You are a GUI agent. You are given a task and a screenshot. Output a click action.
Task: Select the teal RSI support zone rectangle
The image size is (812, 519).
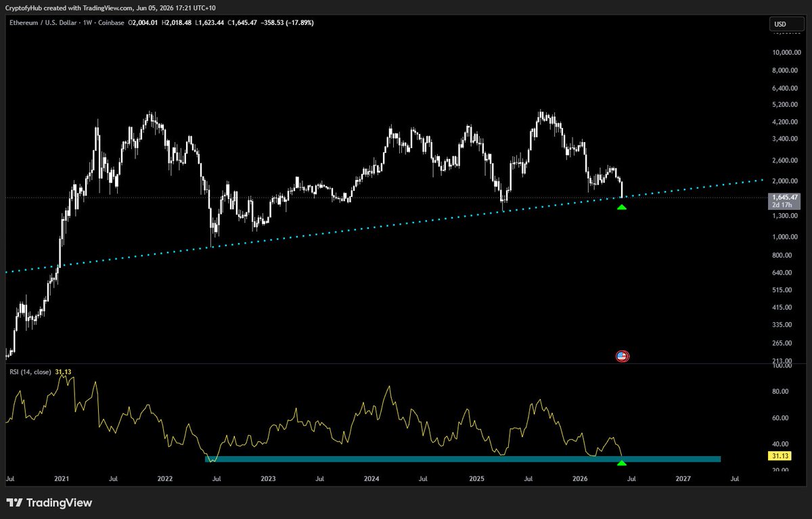click(x=463, y=459)
